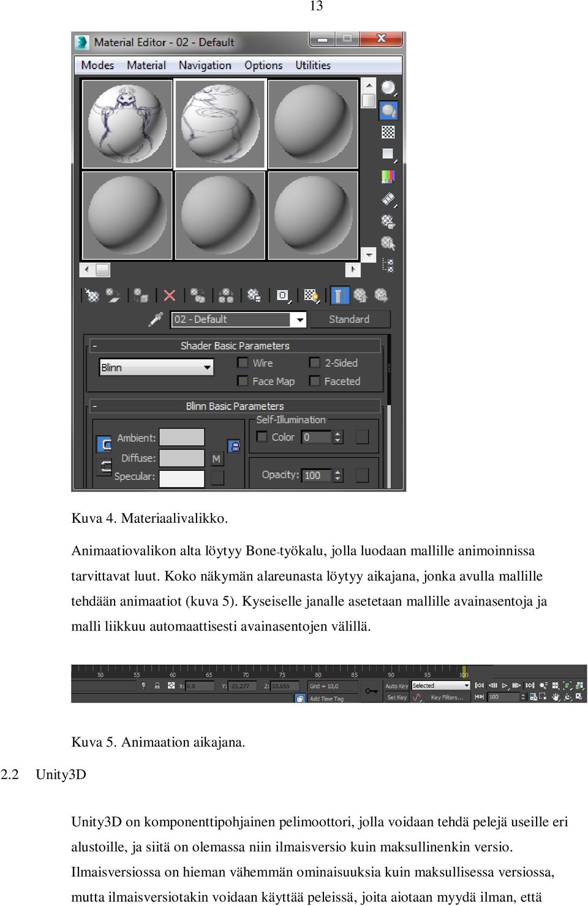
Task: Click the Self-Illumination map button
Action: (x=362, y=436)
